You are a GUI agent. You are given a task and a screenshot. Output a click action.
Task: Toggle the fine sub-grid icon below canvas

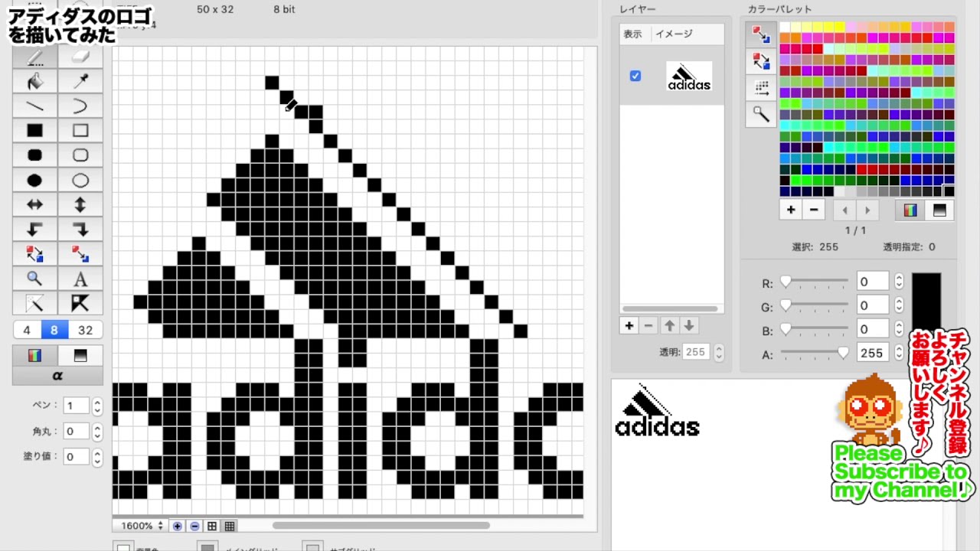click(x=229, y=526)
